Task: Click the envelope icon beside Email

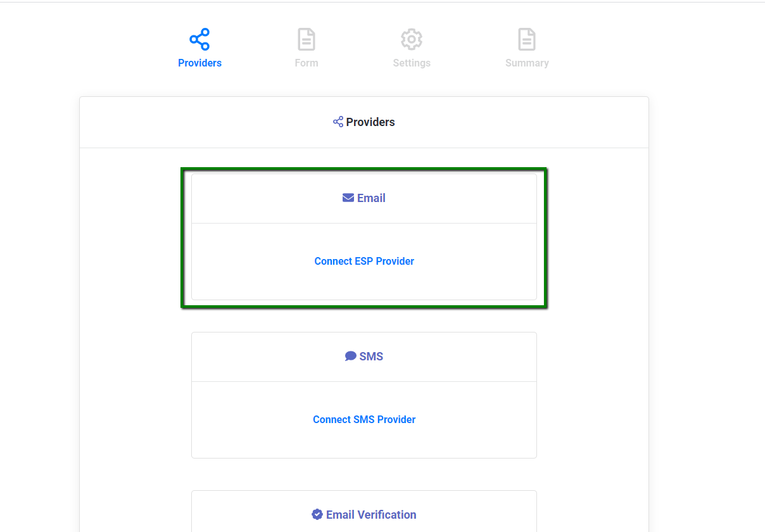Action: click(348, 198)
